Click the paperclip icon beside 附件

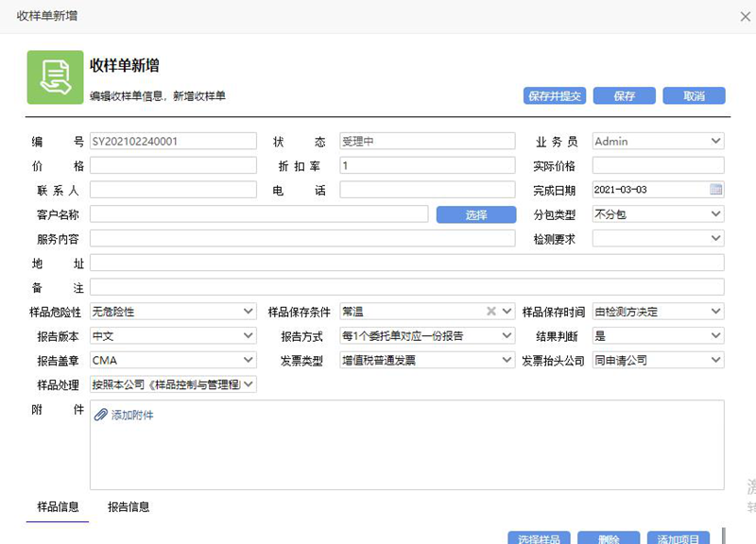click(x=101, y=415)
